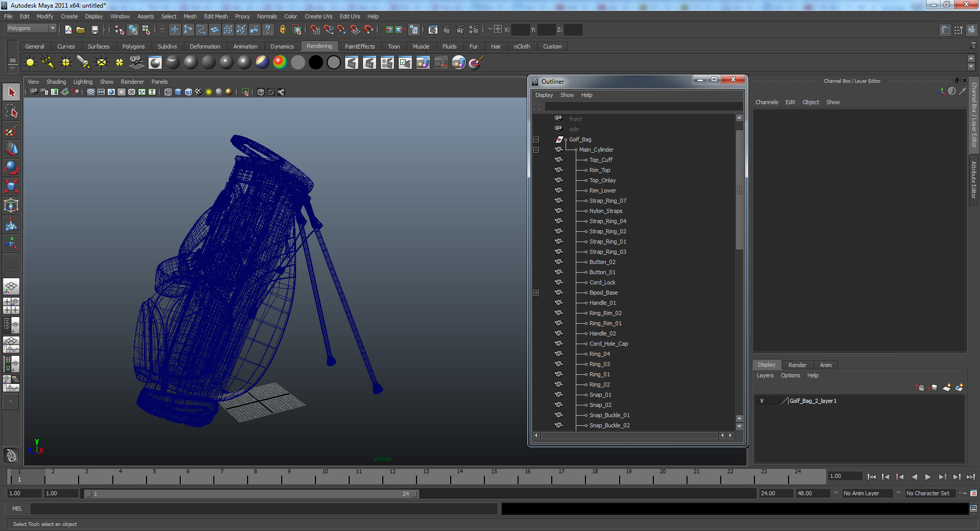Screen dimensions: 980x531
Task: Select Cord_Hole_Cap in the Outliner
Action: tap(608, 344)
